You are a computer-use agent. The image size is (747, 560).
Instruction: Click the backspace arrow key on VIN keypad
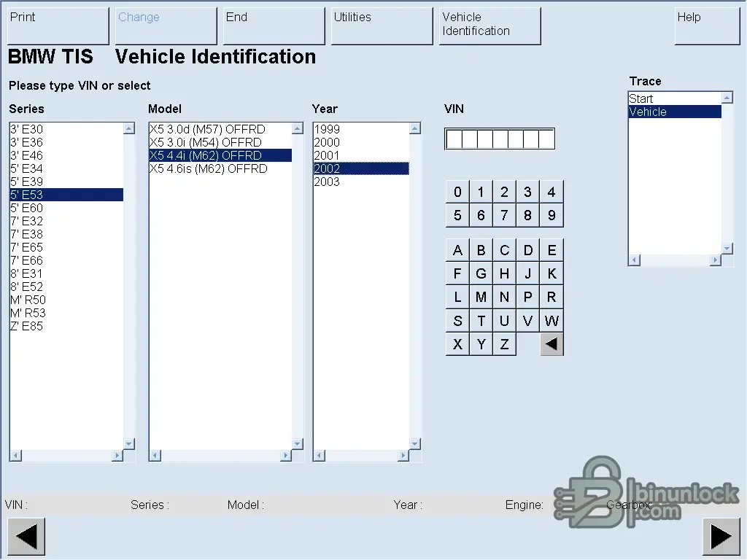click(551, 344)
